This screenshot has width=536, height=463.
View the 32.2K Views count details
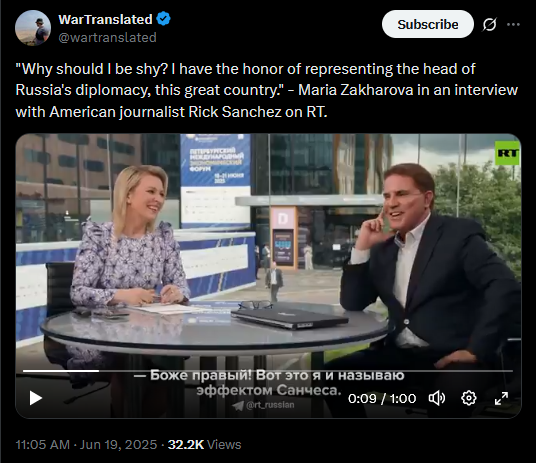tap(204, 445)
